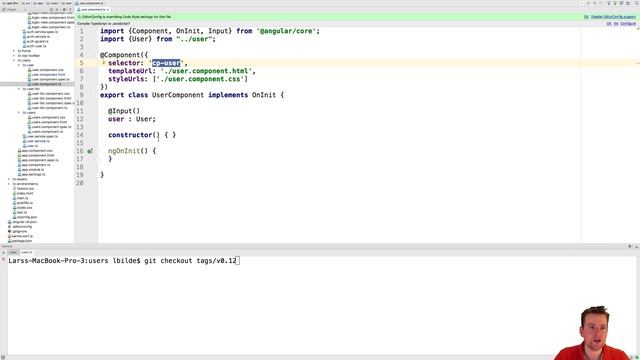
Task: Switch to the Local terminal tab
Action: click(13, 253)
